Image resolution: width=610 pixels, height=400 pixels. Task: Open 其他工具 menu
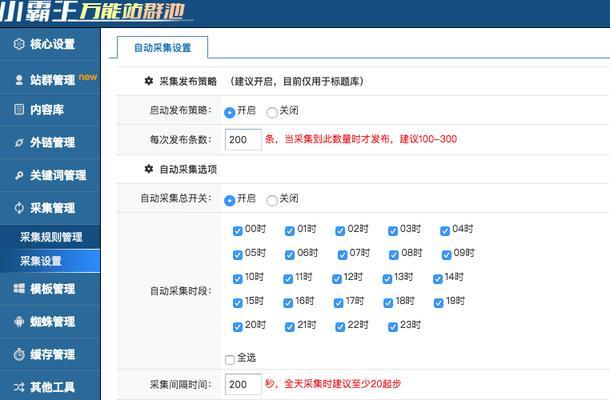pos(50,387)
